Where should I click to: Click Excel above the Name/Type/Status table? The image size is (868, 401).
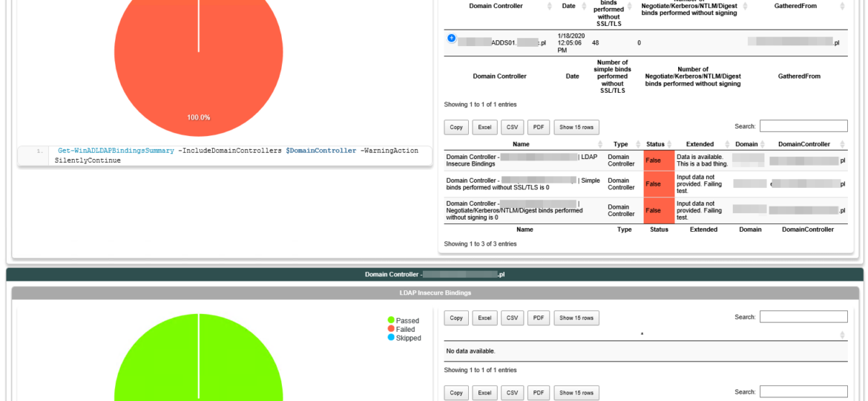point(485,128)
